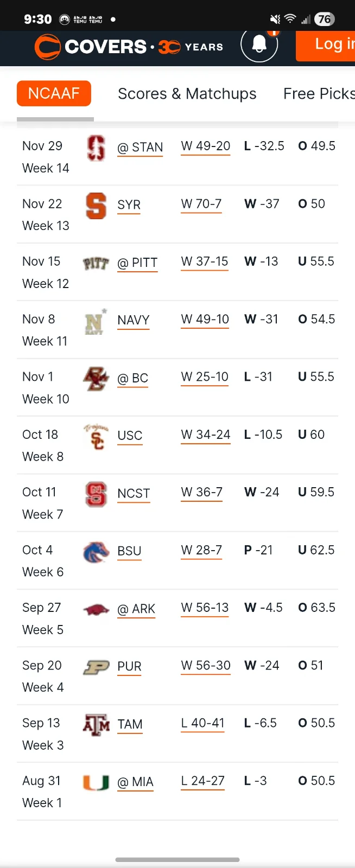Viewport: 355px width, 868px height.
Task: Open the @ STAN opponent link
Action: (140, 148)
